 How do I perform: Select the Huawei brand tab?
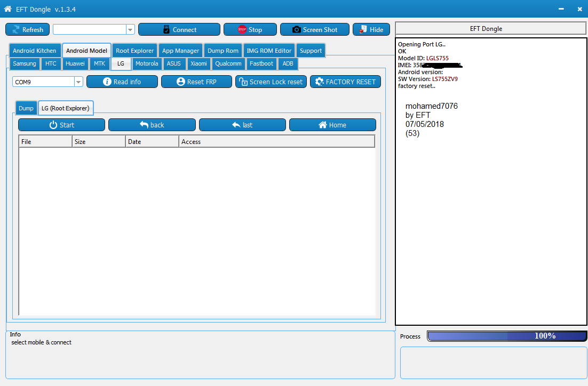tap(75, 63)
